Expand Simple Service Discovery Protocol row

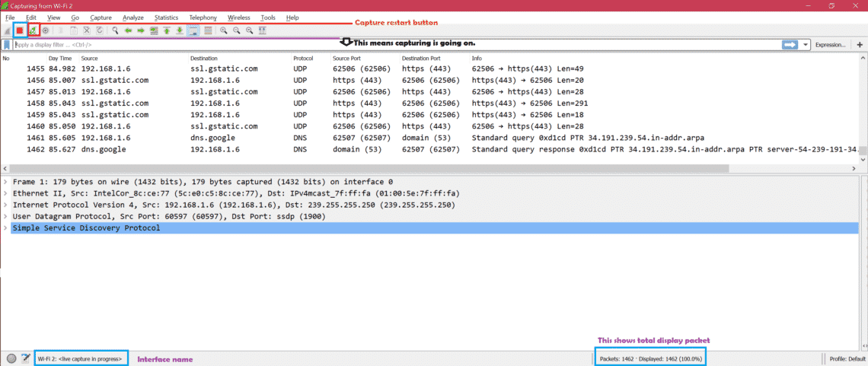(x=5, y=228)
